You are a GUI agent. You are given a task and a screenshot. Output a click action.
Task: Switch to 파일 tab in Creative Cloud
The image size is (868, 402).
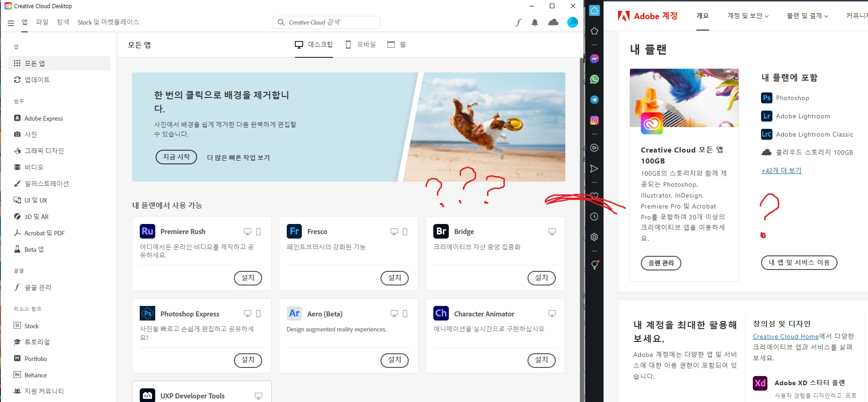pyautogui.click(x=42, y=22)
